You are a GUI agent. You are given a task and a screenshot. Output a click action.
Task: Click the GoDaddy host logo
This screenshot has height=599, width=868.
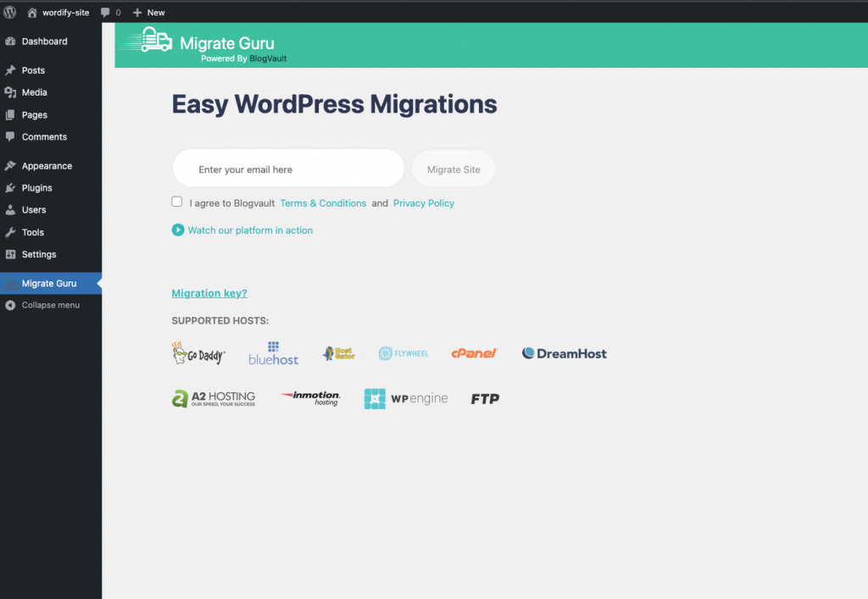198,353
